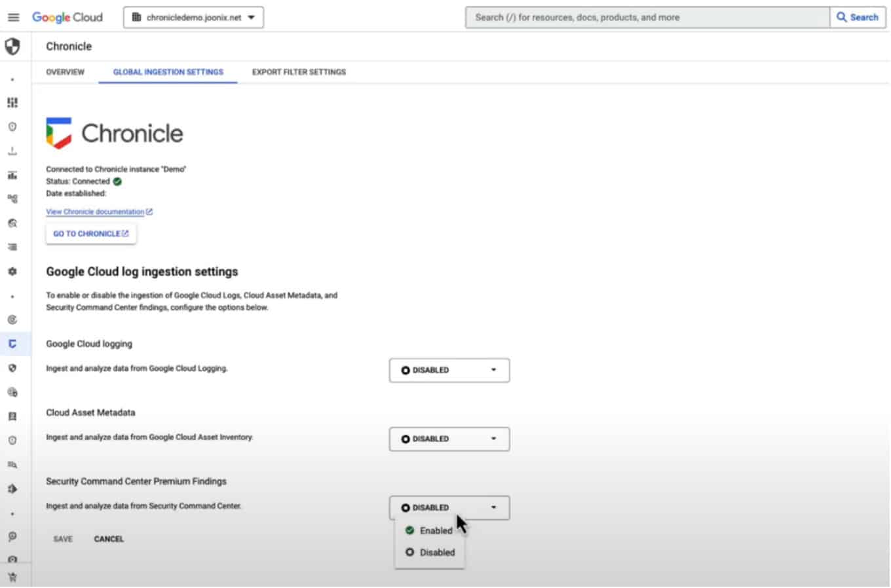Click 'Ingest and analyze data from Security Command Center' text
Viewport: 891px width, 588px height.
tap(143, 506)
